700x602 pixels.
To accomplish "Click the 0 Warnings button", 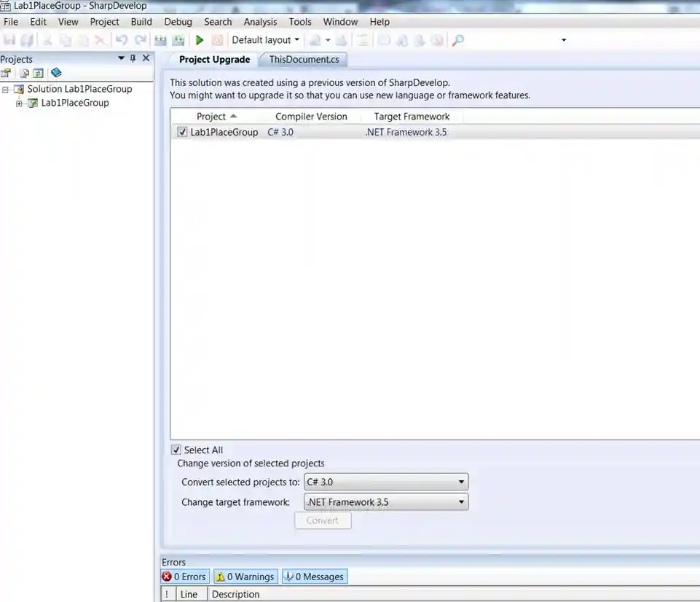I will pyautogui.click(x=245, y=576).
